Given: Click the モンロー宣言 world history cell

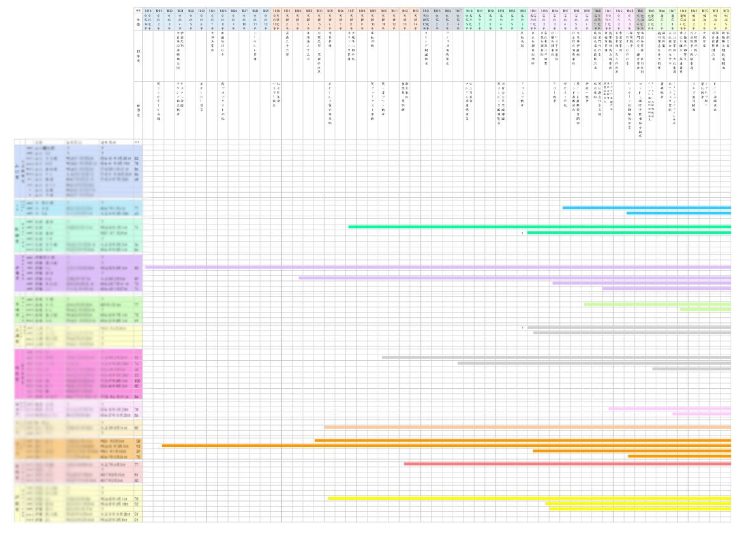Looking at the screenshot, I should (x=201, y=110).
